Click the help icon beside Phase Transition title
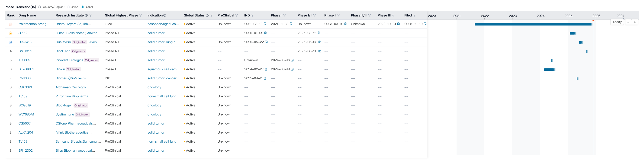This screenshot has width=644, height=163. 39,7
